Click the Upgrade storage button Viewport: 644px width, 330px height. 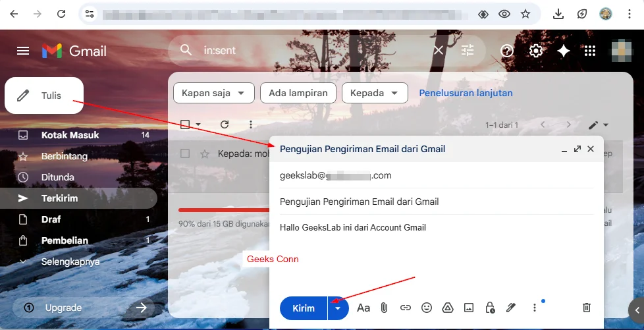pos(84,308)
